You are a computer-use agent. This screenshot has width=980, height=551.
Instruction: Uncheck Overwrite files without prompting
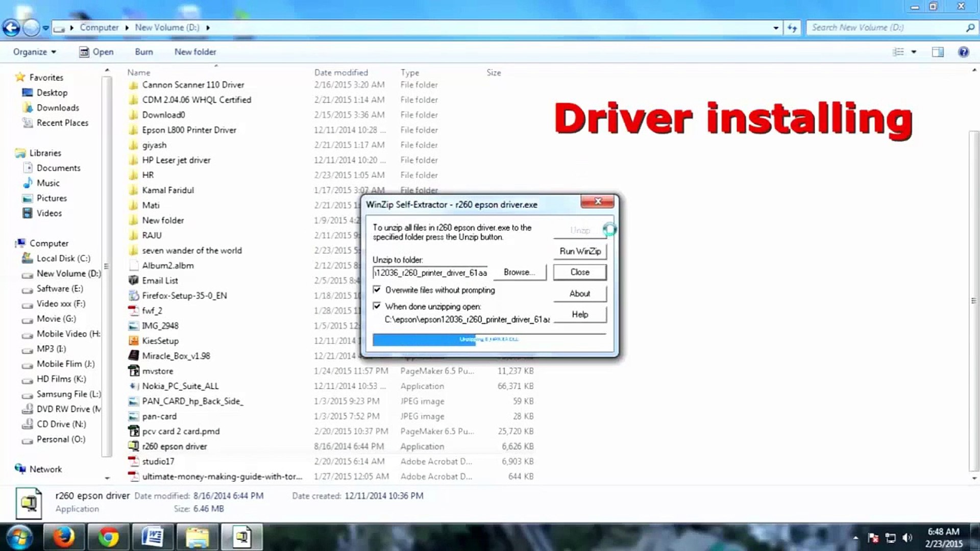click(x=377, y=290)
